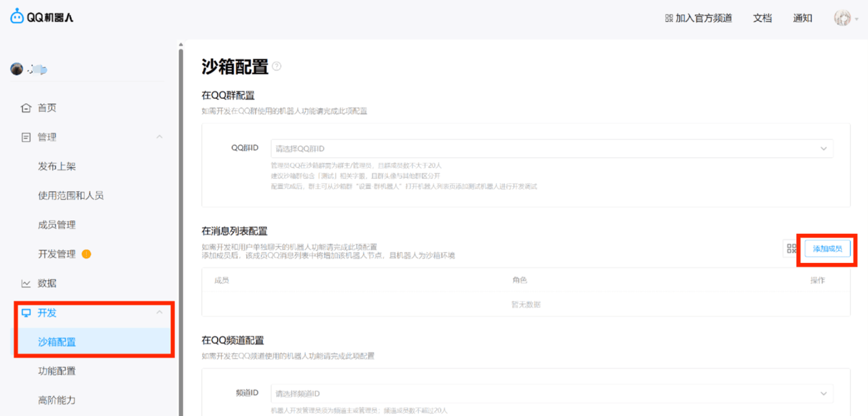Click the sidebar vertical scrollbar

point(180,203)
